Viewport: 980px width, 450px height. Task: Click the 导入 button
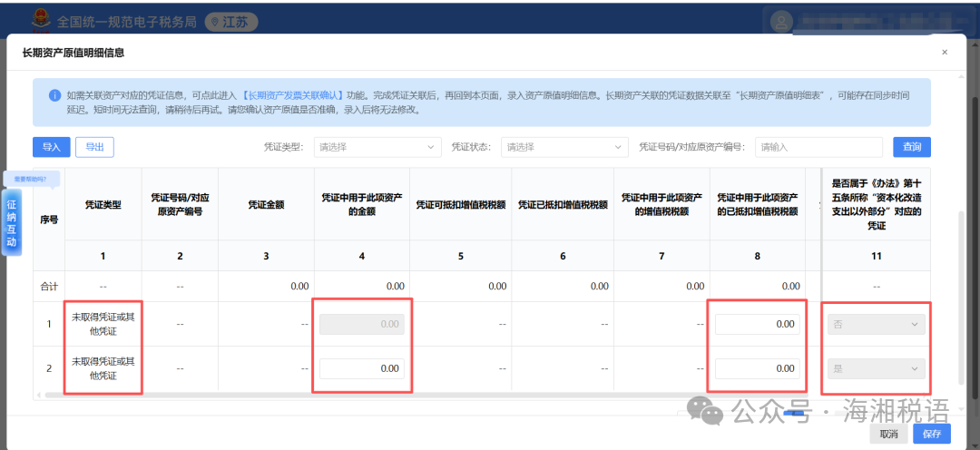[51, 147]
